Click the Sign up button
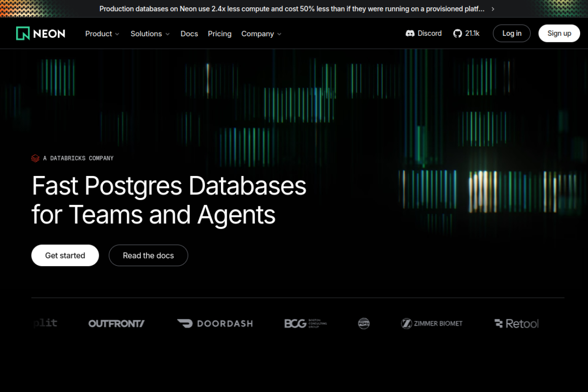 (x=559, y=34)
